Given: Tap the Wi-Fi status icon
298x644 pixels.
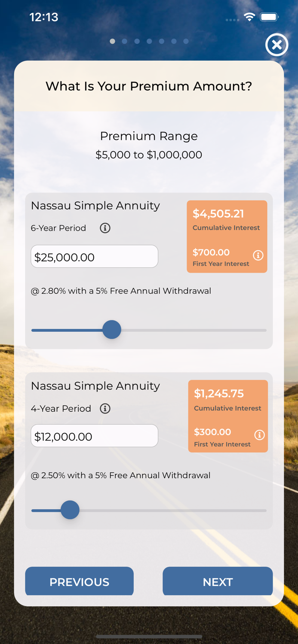Looking at the screenshot, I should click(249, 17).
